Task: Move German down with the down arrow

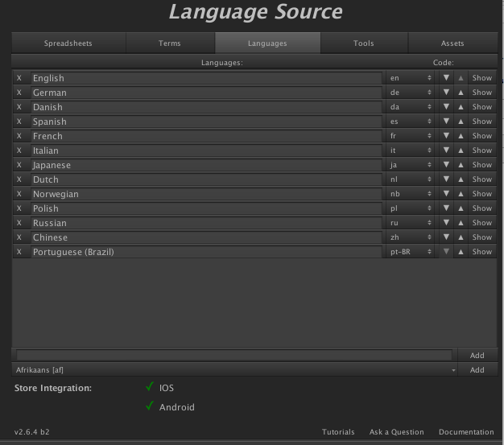Action: tap(446, 93)
